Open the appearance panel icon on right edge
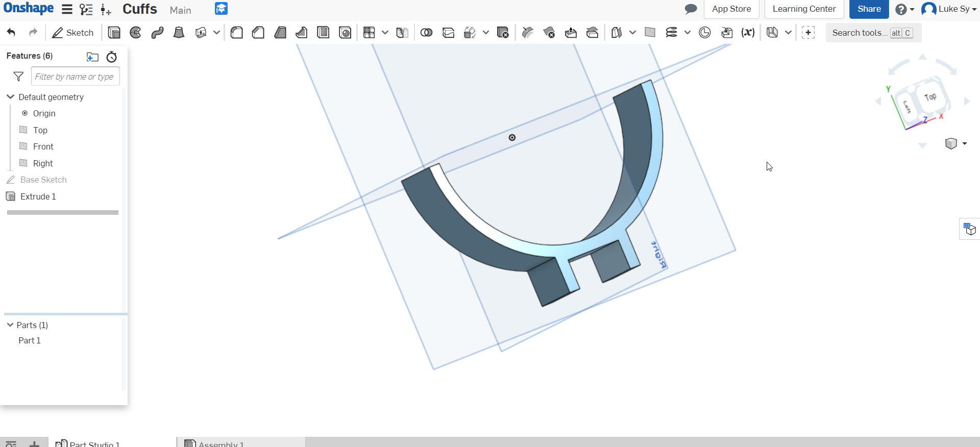 [x=969, y=229]
